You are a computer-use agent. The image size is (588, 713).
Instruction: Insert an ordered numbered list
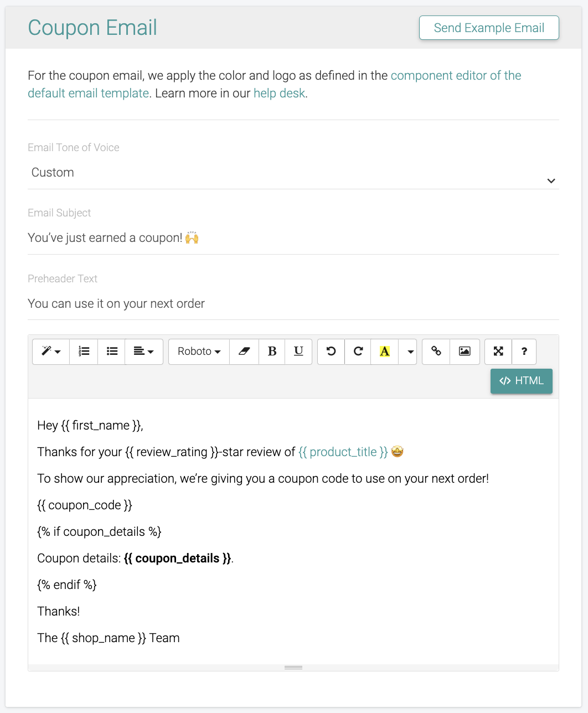click(84, 352)
